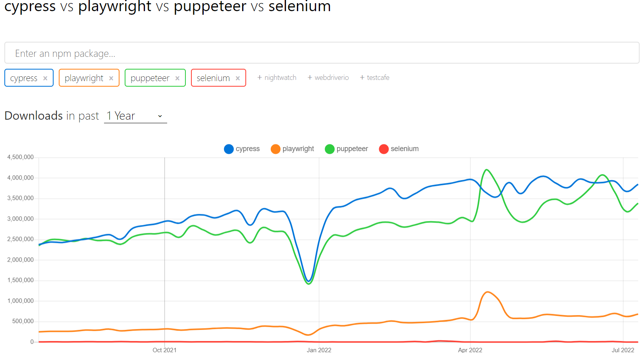Image resolution: width=644 pixels, height=353 pixels.
Task: Add testcafe to the comparison
Action: pos(374,77)
